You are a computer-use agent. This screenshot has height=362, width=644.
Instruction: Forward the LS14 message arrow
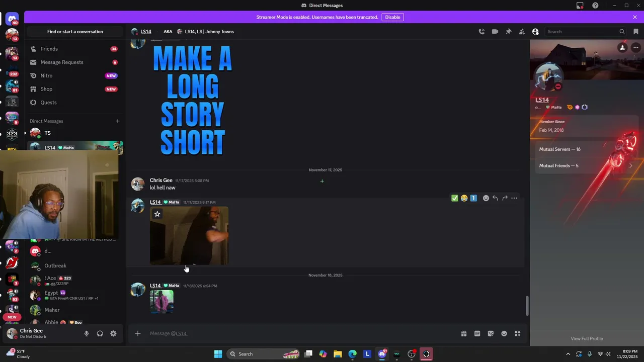point(505,198)
